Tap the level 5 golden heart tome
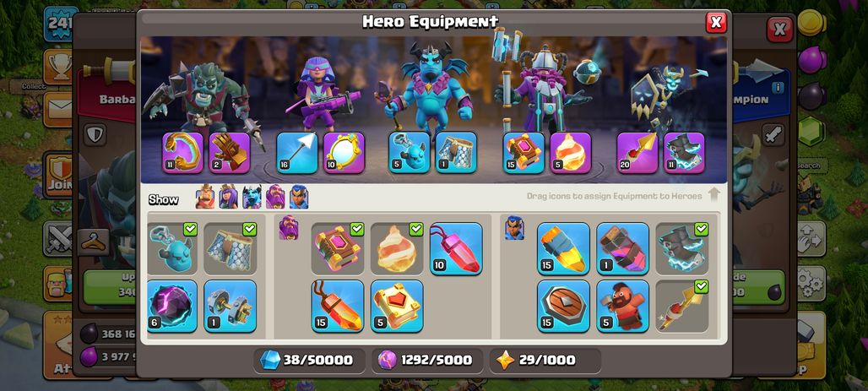868x391 pixels. point(397,307)
